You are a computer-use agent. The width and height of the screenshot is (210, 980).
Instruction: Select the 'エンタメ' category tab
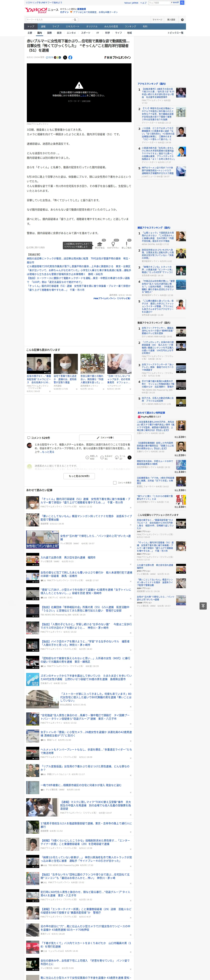click(71, 33)
